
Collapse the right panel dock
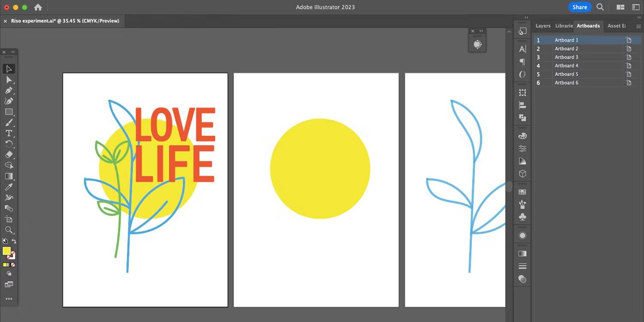[x=526, y=18]
